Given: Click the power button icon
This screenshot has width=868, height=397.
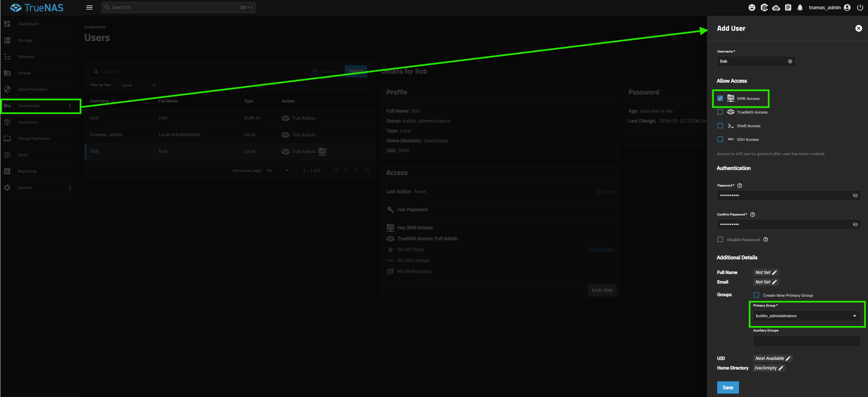Looking at the screenshot, I should coord(860,8).
